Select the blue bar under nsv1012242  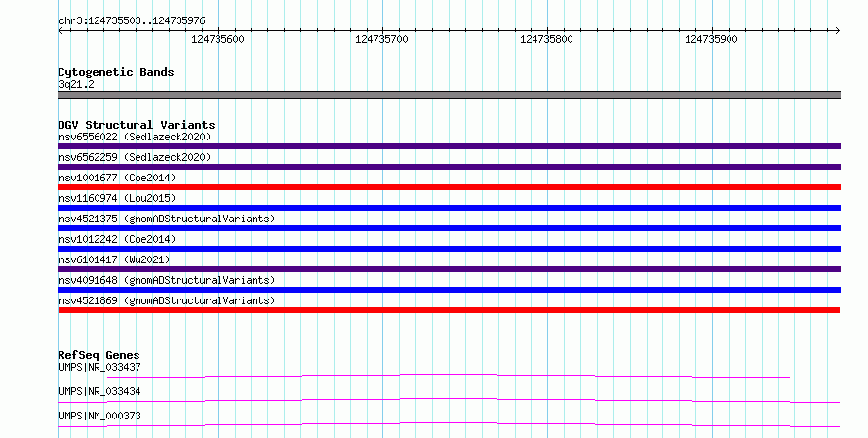point(449,249)
